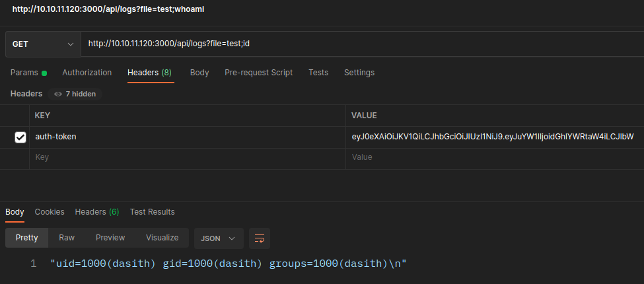Go to the Tests tab

pos(318,73)
